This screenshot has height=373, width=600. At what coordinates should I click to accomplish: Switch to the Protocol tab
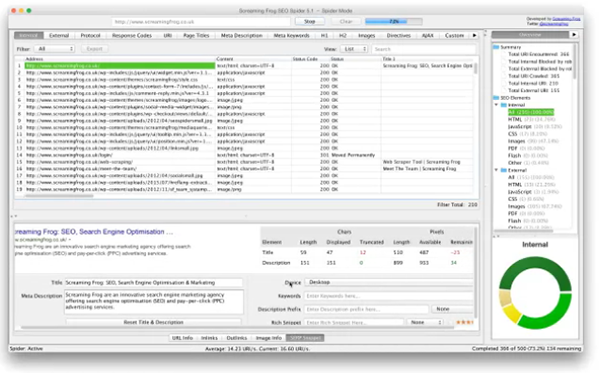(90, 35)
